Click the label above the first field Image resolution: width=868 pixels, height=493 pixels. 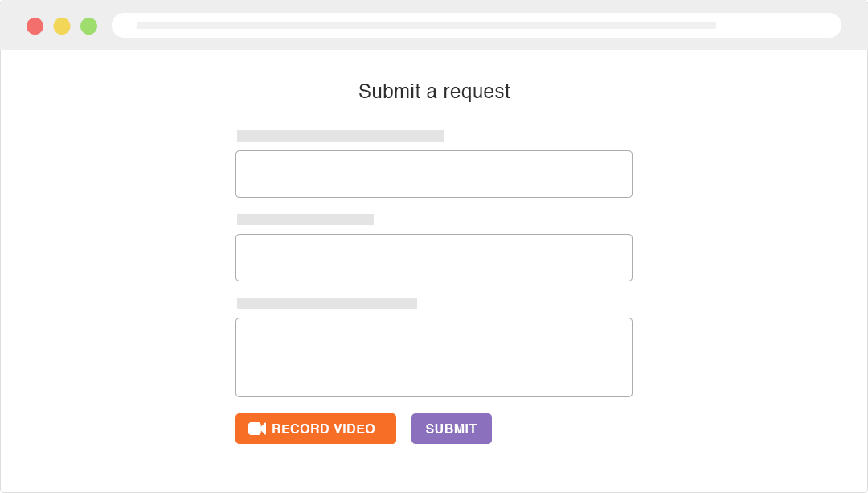click(x=341, y=136)
